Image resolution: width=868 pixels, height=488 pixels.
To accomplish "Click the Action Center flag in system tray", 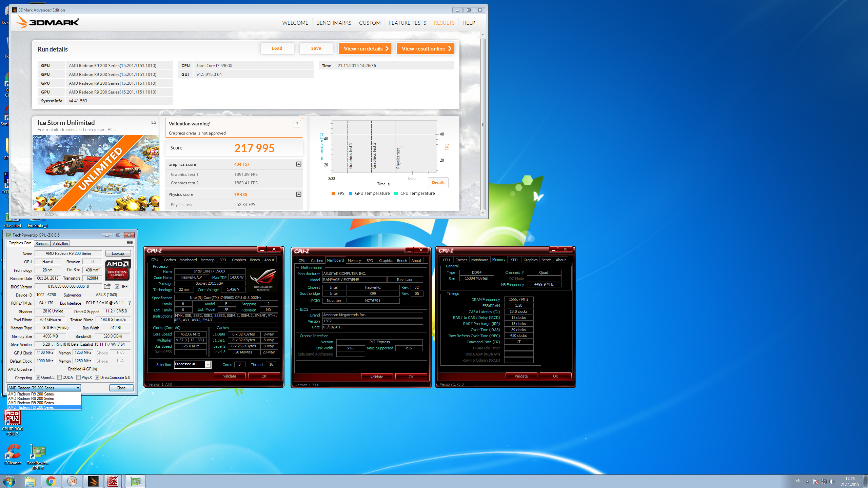I will tap(815, 482).
